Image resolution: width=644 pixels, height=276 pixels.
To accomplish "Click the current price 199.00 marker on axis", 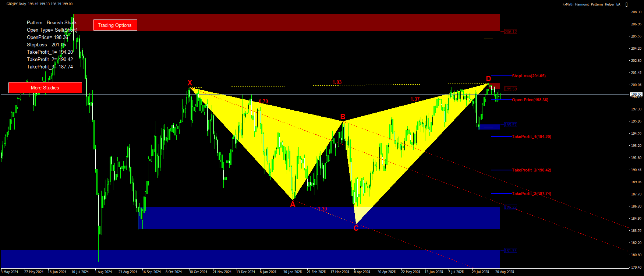I will (x=636, y=95).
